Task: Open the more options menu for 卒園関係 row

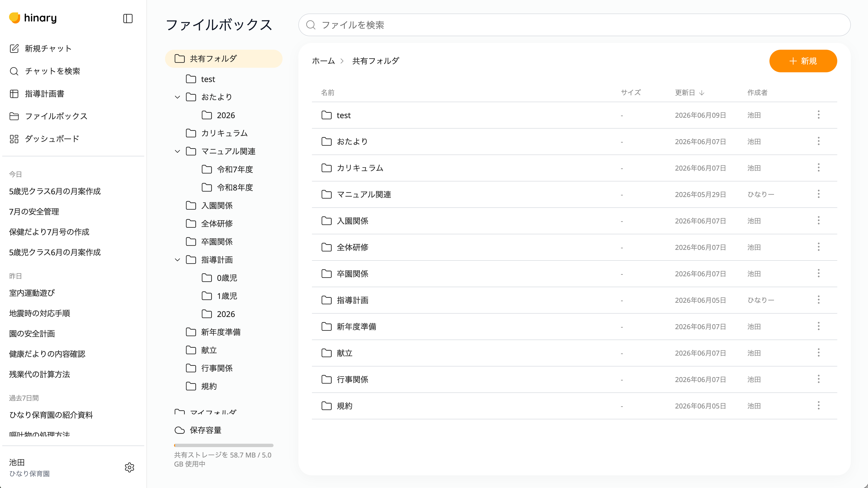Action: point(818,273)
